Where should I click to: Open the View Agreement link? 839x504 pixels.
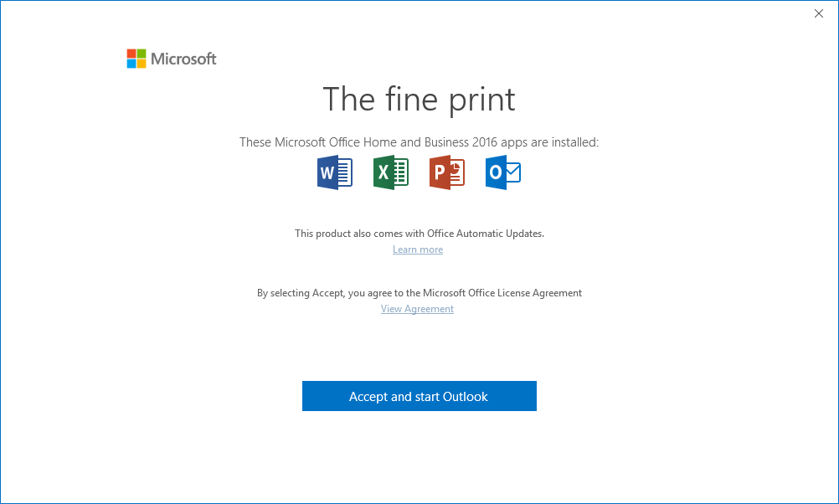pyautogui.click(x=417, y=309)
